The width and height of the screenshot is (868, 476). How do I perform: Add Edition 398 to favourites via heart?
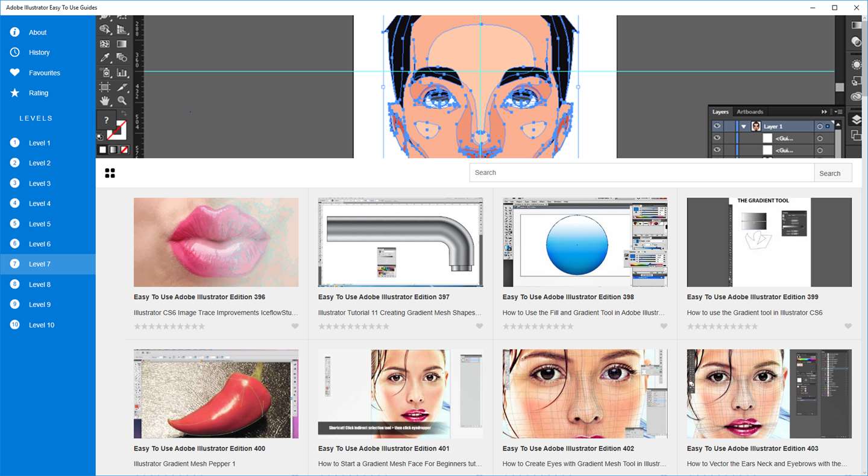[664, 326]
